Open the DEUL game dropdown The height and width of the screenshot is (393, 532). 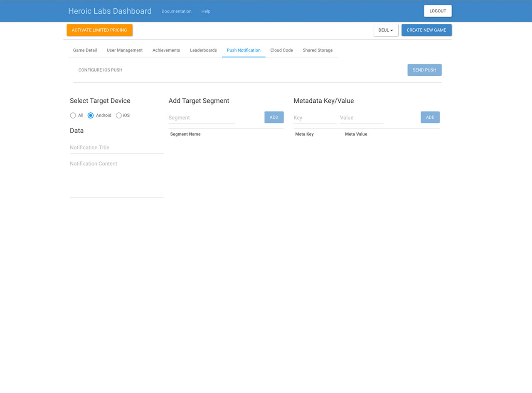(385, 30)
